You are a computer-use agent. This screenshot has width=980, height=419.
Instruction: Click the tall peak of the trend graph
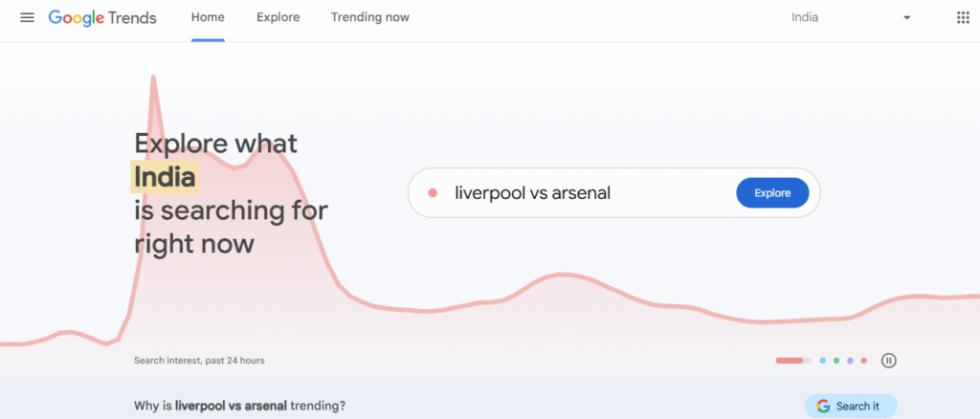(x=153, y=78)
